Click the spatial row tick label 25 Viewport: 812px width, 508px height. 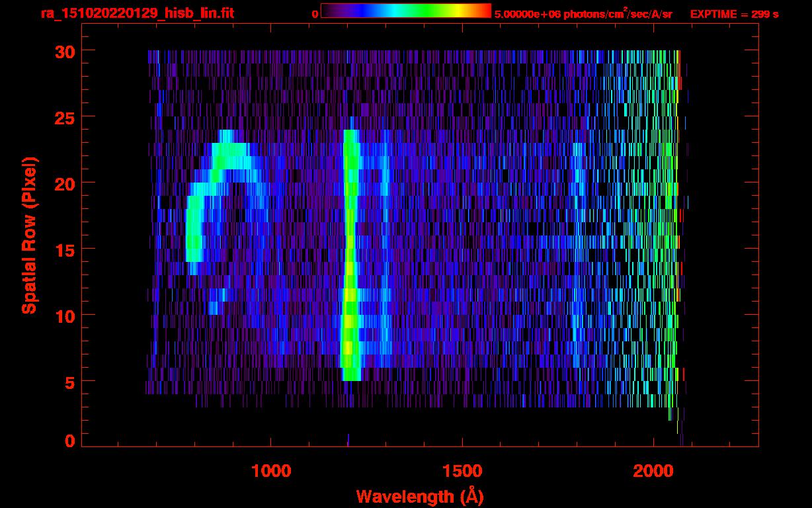point(65,117)
